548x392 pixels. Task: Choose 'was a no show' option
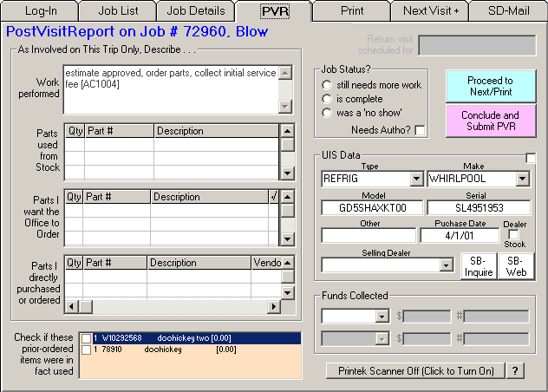327,113
